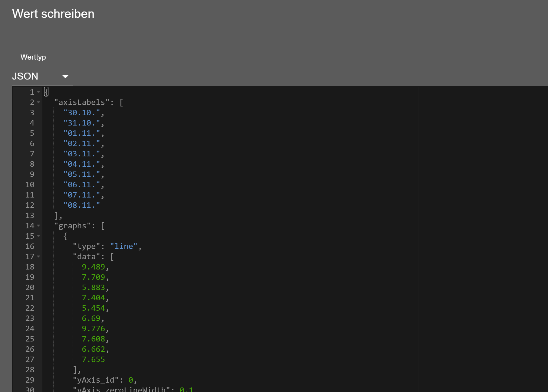Place cursor on the "08.11." label
The image size is (548, 392).
coord(81,205)
